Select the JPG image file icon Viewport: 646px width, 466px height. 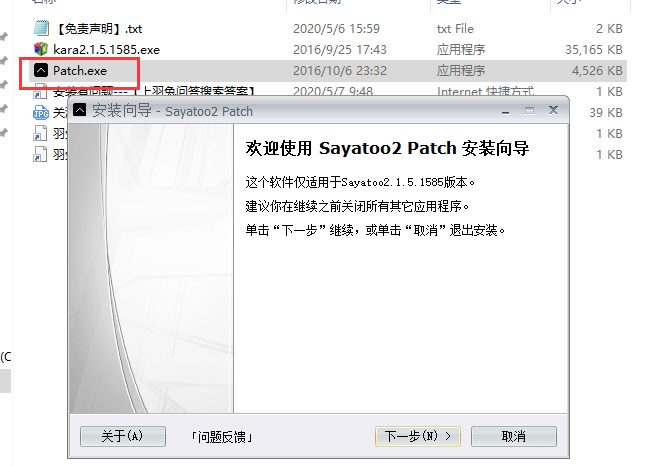[41, 112]
